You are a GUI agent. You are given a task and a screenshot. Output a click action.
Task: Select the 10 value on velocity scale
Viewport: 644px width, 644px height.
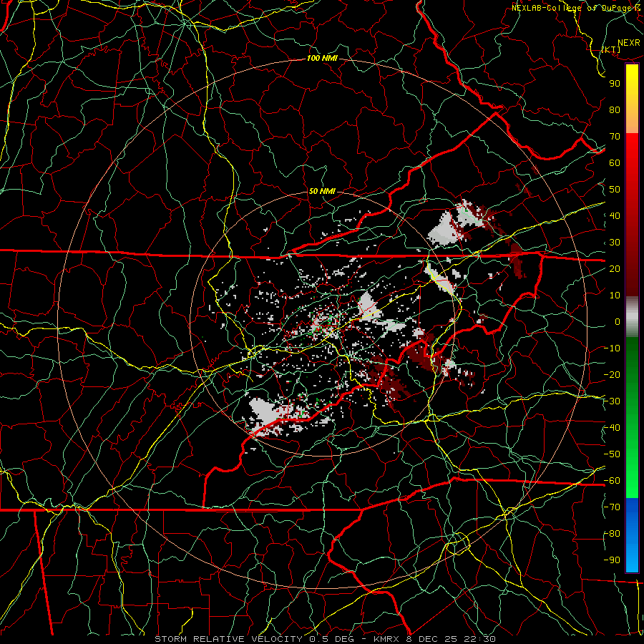point(615,296)
